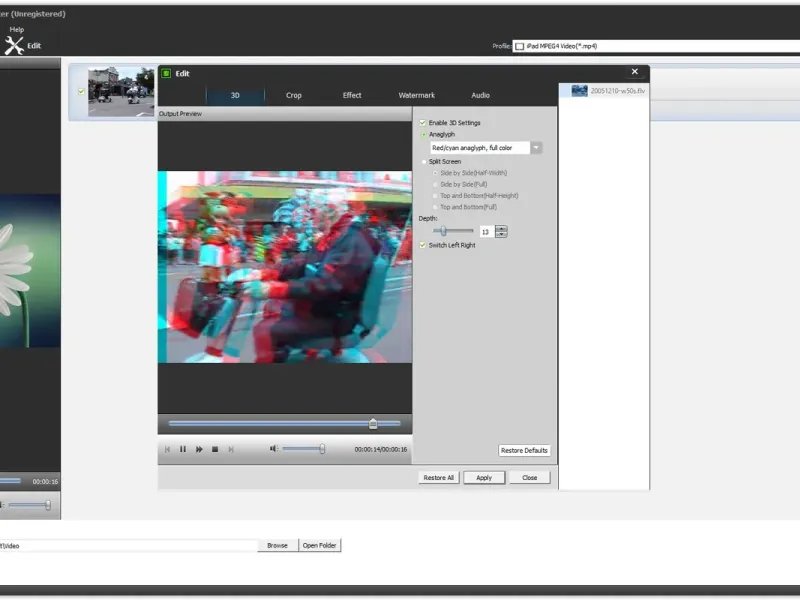Switch to the Audio tab
The height and width of the screenshot is (600, 800).
tap(481, 95)
